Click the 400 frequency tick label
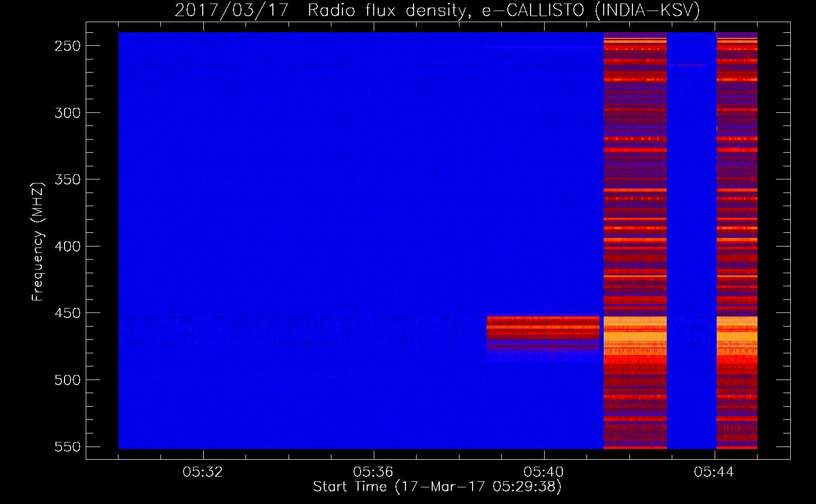This screenshot has height=504, width=816. click(68, 246)
